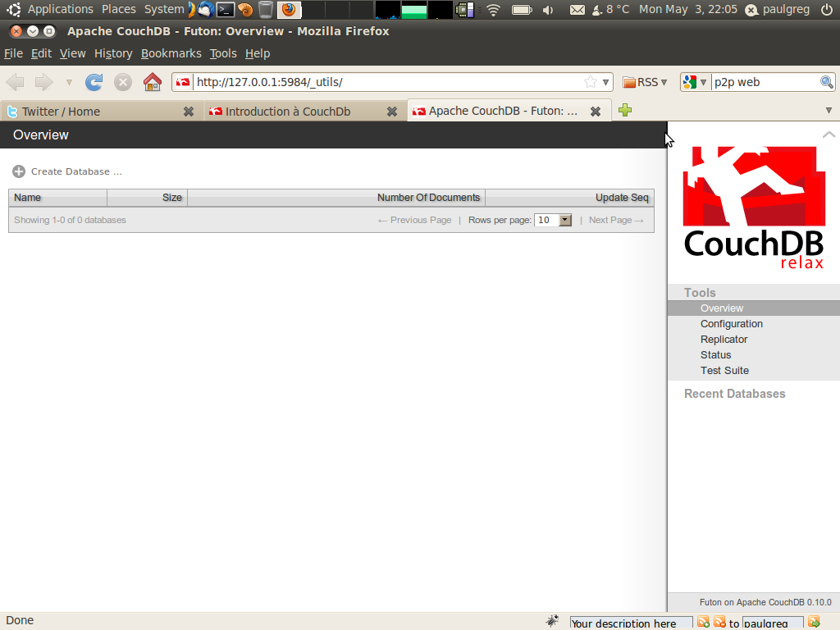Open the volume speaker control
The image size is (840, 630).
pyautogui.click(x=548, y=10)
